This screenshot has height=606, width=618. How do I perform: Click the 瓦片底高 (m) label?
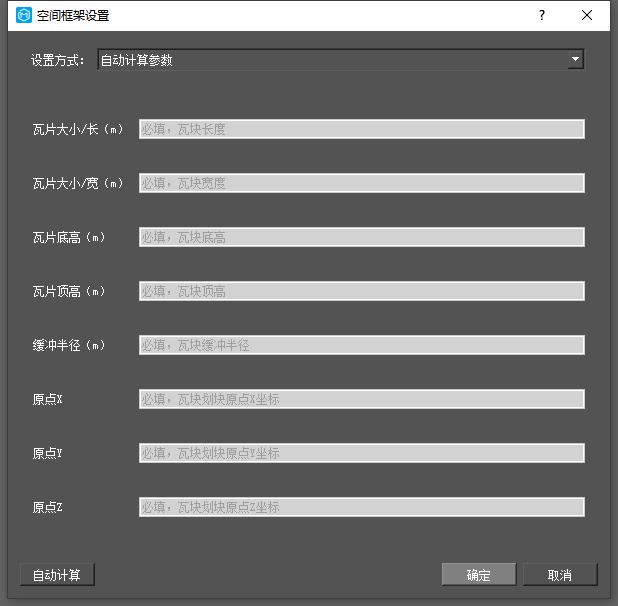69,237
